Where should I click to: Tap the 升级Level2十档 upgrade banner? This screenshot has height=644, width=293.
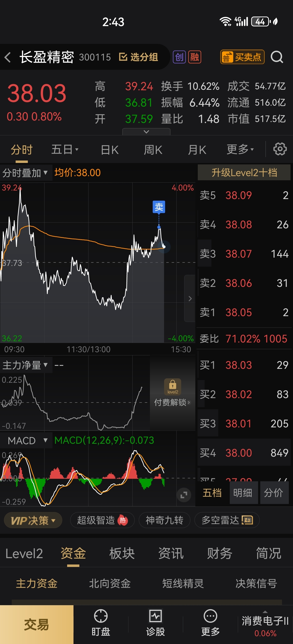click(244, 172)
